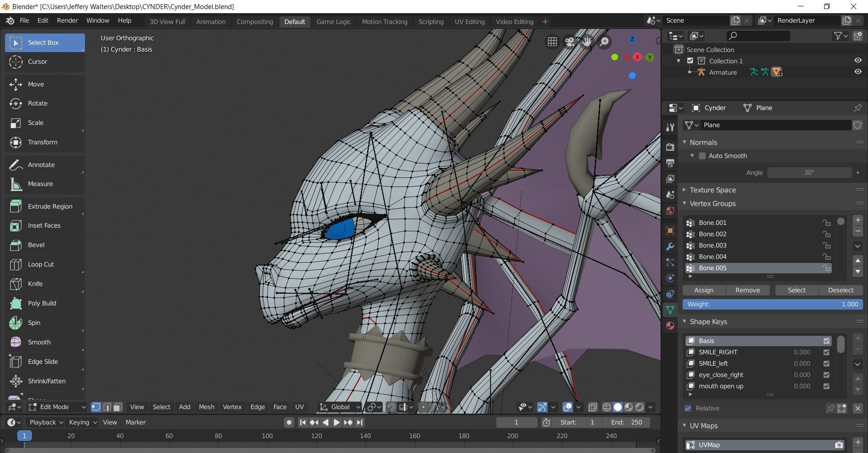
Task: Adjust the vertex group Weight slider
Action: tap(773, 304)
